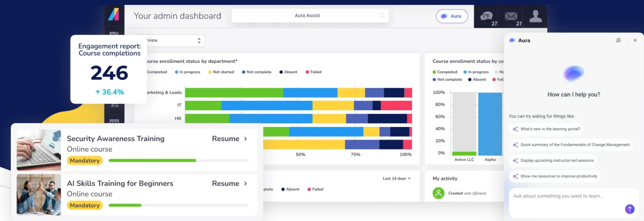The image size is (644, 221).
Task: Select Show me resources to improve productivity
Action: coord(555,176)
